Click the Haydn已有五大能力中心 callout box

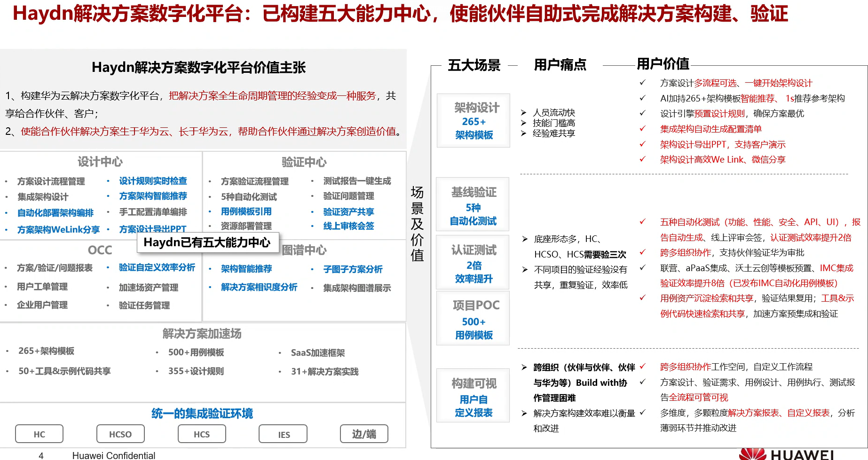tap(208, 242)
